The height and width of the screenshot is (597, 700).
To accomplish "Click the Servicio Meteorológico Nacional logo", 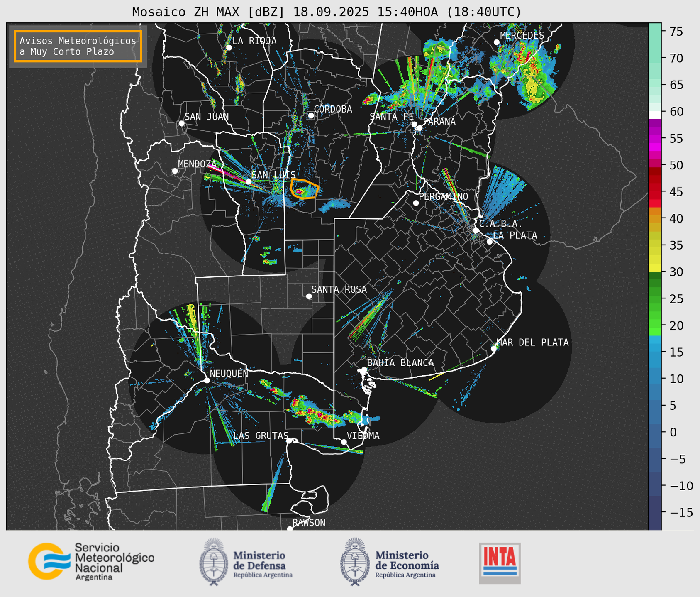I will [91, 562].
